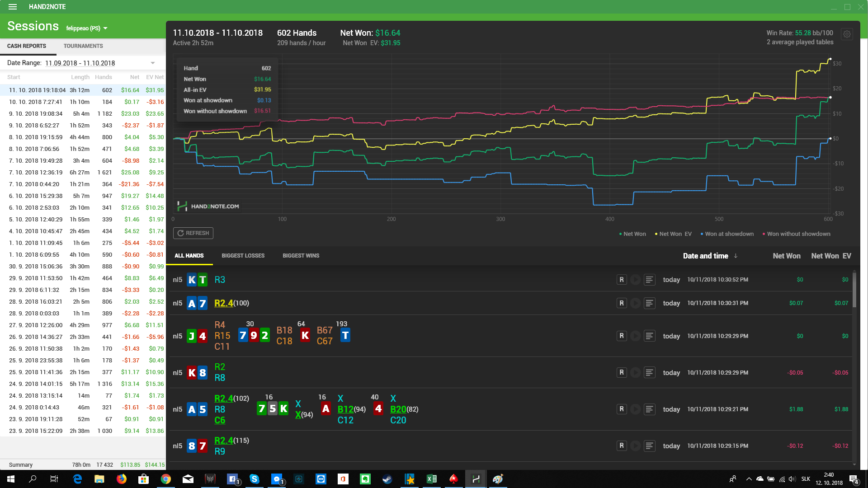Sort sessions by Length column

click(x=80, y=77)
